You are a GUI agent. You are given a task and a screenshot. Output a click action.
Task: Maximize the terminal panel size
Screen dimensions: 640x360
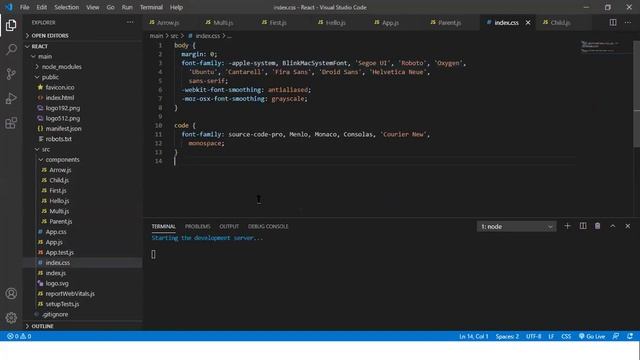(613, 226)
